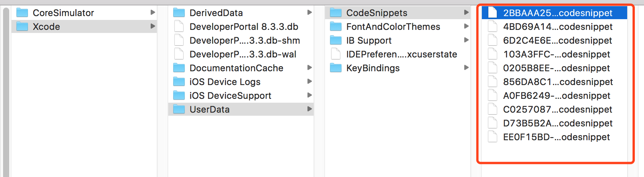Viewport: 644px width, 177px height.
Task: Select the 4BD69A14 codesnippet file icon
Action: click(493, 27)
